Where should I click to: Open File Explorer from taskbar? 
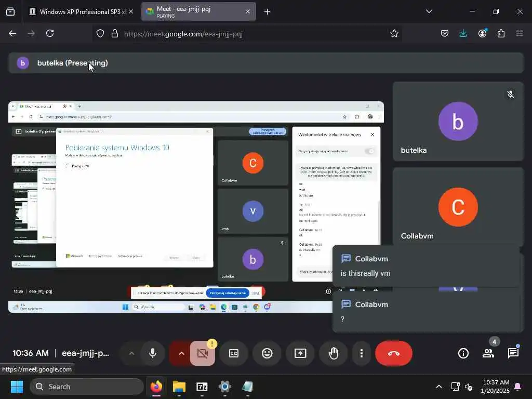tap(179, 387)
